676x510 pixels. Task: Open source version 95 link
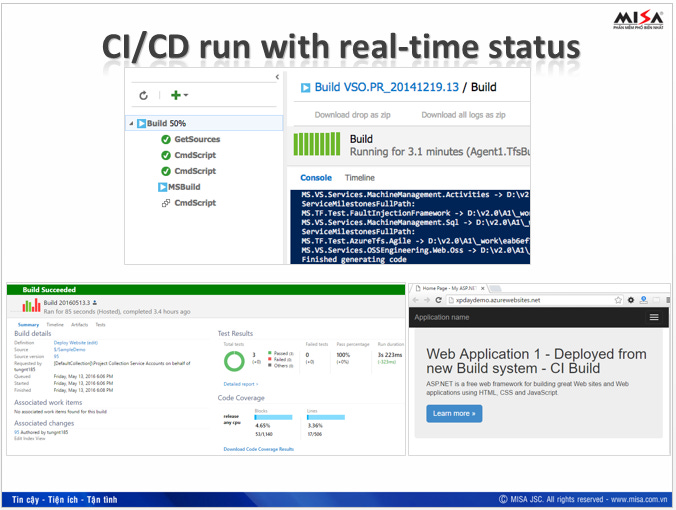(56, 357)
